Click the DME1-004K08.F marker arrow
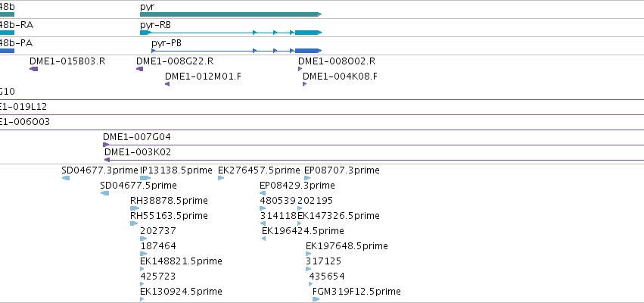This screenshot has height=303, width=644. [x=305, y=84]
